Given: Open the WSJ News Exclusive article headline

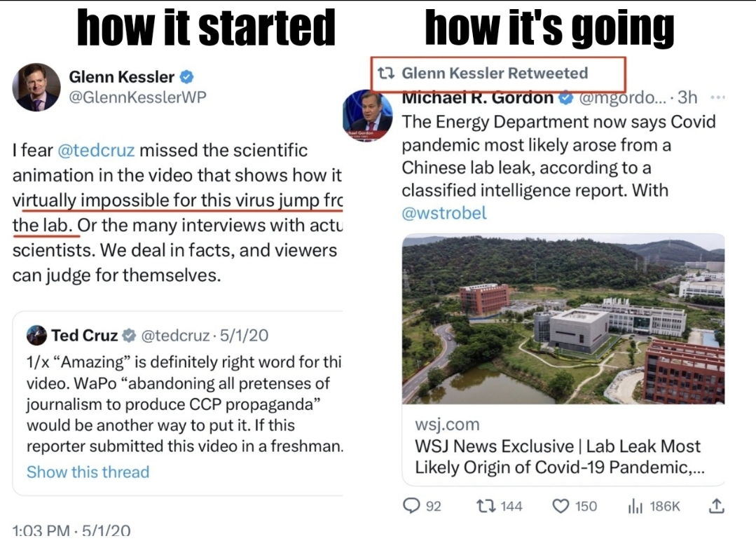Looking at the screenshot, I should point(558,456).
